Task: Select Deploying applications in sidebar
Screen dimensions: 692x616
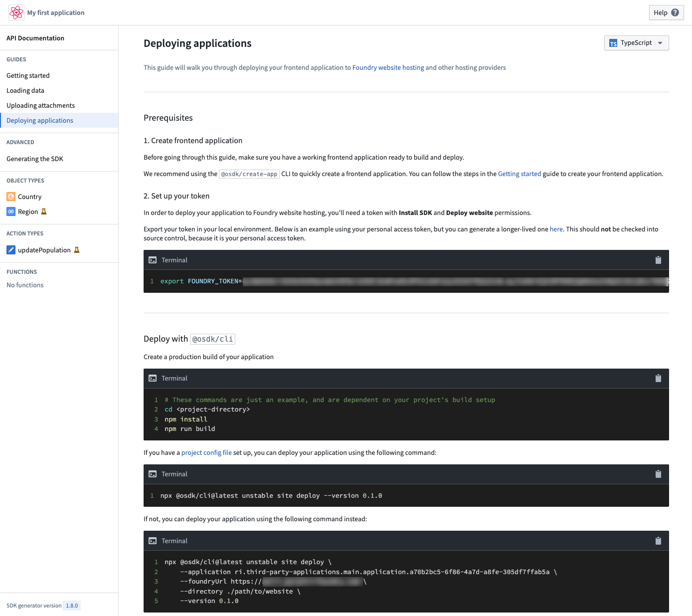Action: (x=59, y=120)
